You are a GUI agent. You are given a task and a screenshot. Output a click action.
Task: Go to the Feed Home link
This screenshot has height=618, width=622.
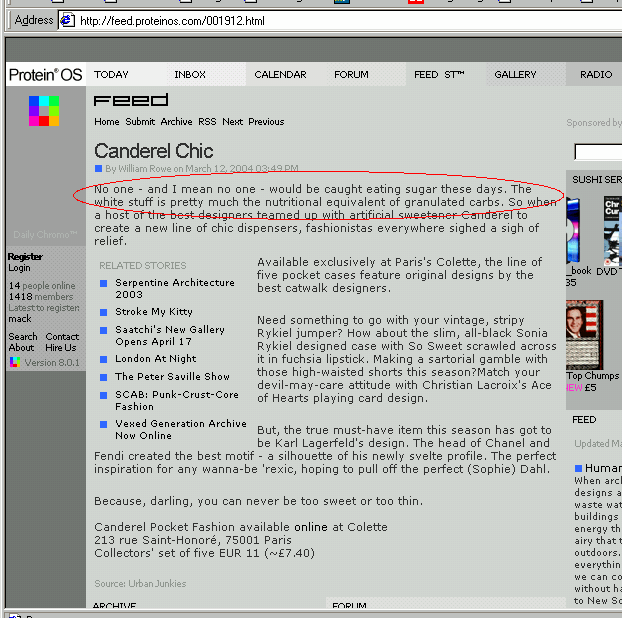click(107, 122)
